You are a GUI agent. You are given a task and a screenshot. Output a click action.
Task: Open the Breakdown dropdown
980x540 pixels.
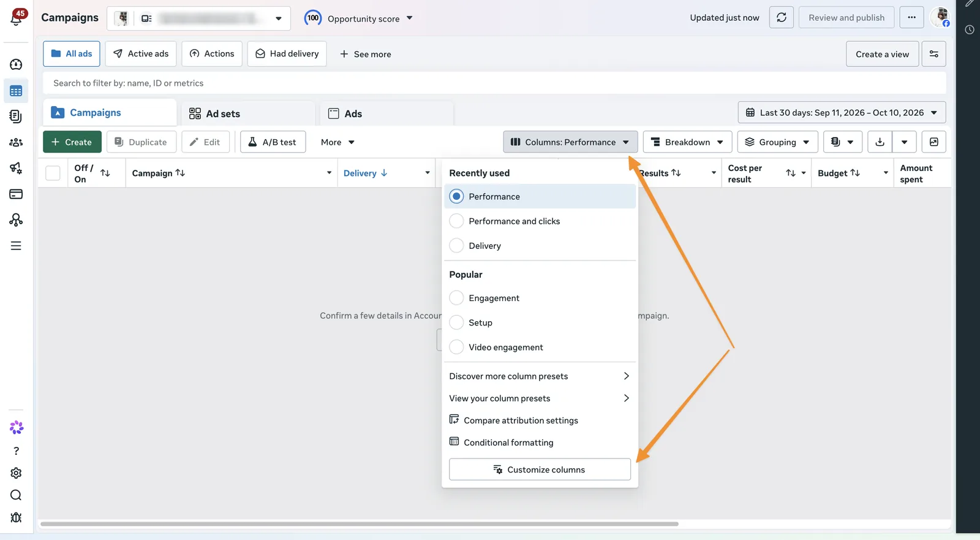click(687, 142)
